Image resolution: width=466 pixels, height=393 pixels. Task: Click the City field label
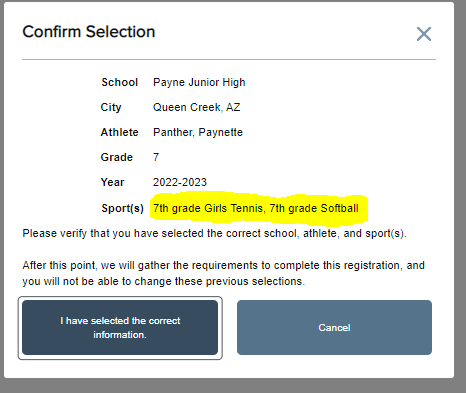[x=111, y=107]
